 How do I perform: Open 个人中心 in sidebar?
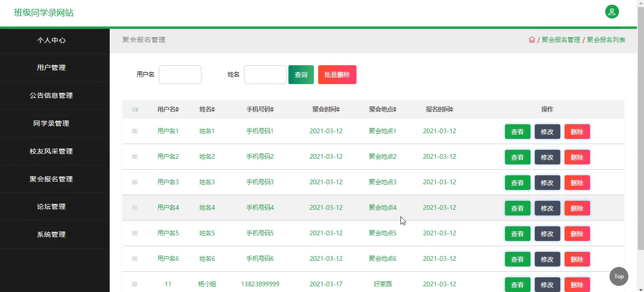(x=51, y=40)
